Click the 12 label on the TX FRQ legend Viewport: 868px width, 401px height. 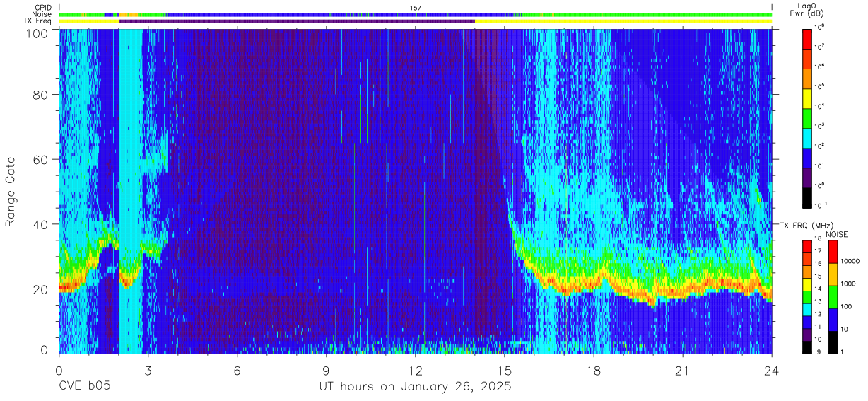[819, 314]
